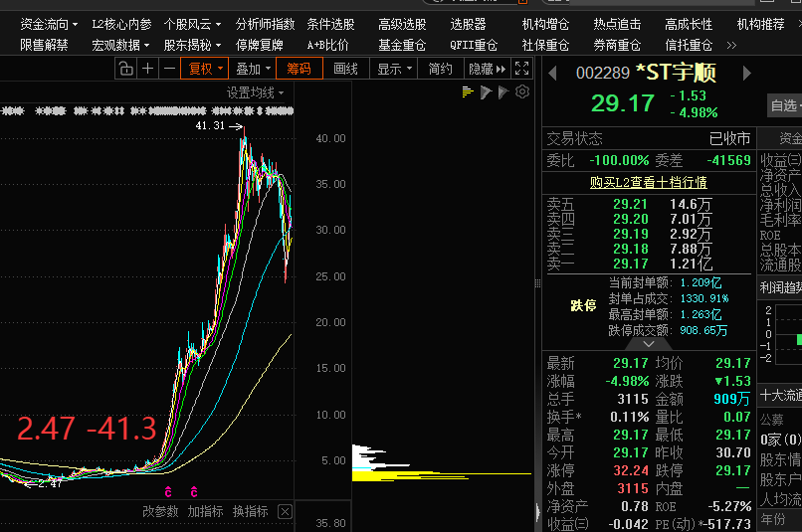Viewport: 802px width, 532px height.
Task: Select the 画线 drawing tool
Action: [x=345, y=69]
